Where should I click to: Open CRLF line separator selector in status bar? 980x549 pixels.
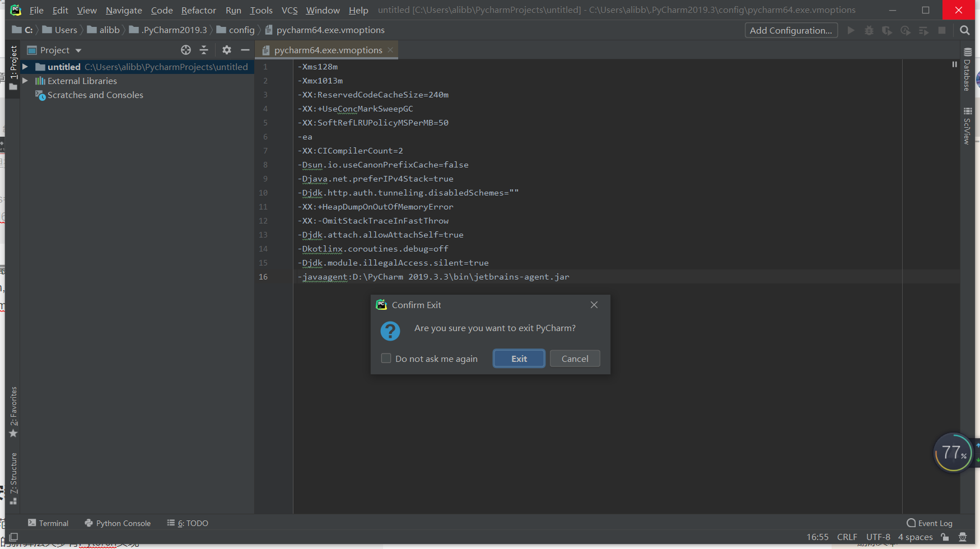pyautogui.click(x=847, y=537)
